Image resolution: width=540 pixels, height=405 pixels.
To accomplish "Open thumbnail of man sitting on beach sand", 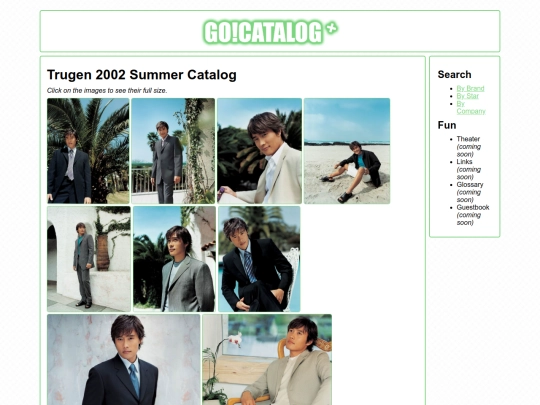I will pos(347,151).
